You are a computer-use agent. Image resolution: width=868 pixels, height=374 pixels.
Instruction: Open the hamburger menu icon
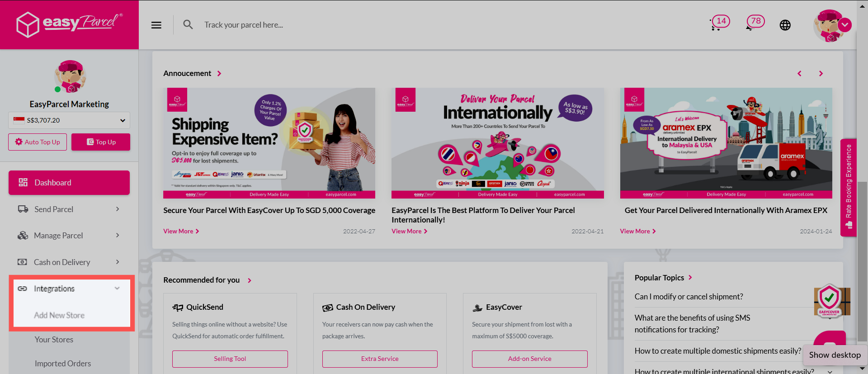tap(156, 25)
